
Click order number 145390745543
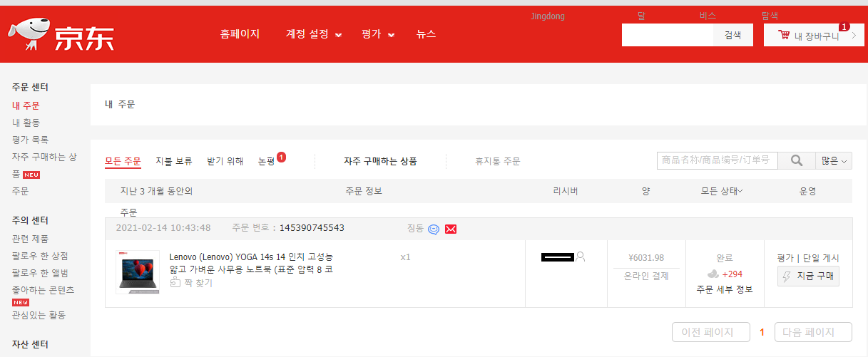(x=312, y=228)
